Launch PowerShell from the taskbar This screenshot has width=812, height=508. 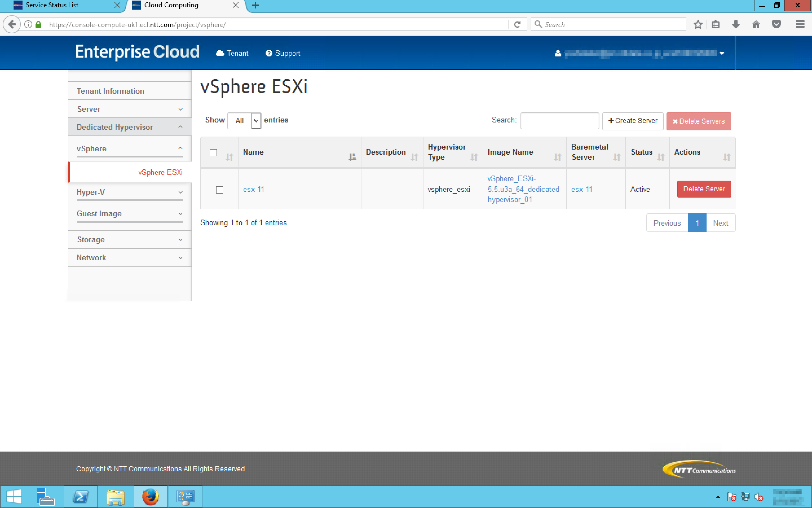81,497
